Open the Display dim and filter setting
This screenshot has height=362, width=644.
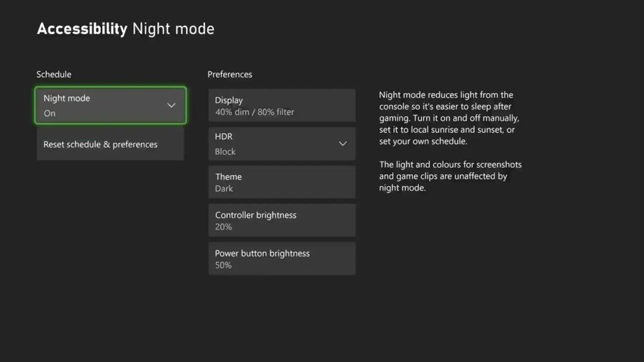[x=282, y=106]
